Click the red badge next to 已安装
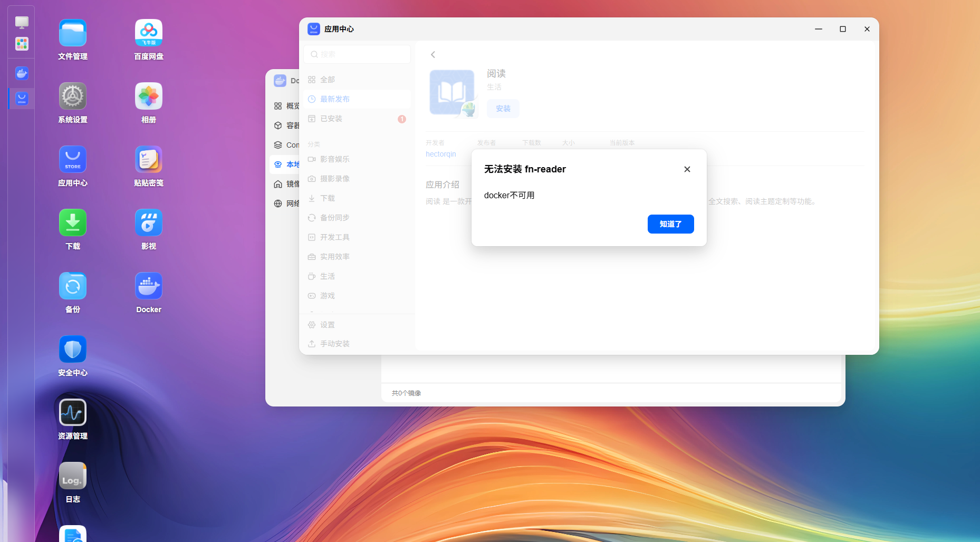The width and height of the screenshot is (980, 542). [402, 119]
